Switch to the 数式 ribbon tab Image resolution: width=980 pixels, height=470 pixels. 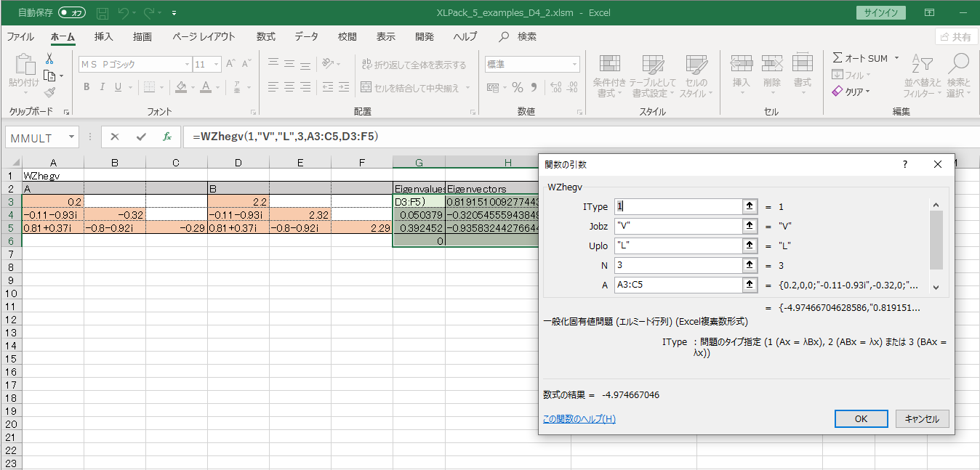point(265,37)
